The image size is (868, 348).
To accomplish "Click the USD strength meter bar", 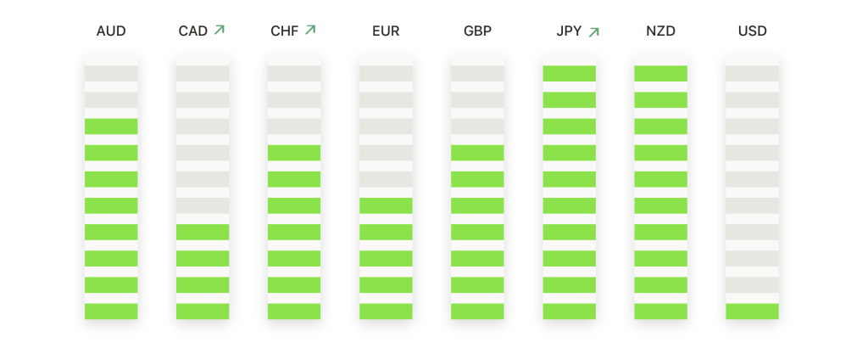I will [752, 192].
